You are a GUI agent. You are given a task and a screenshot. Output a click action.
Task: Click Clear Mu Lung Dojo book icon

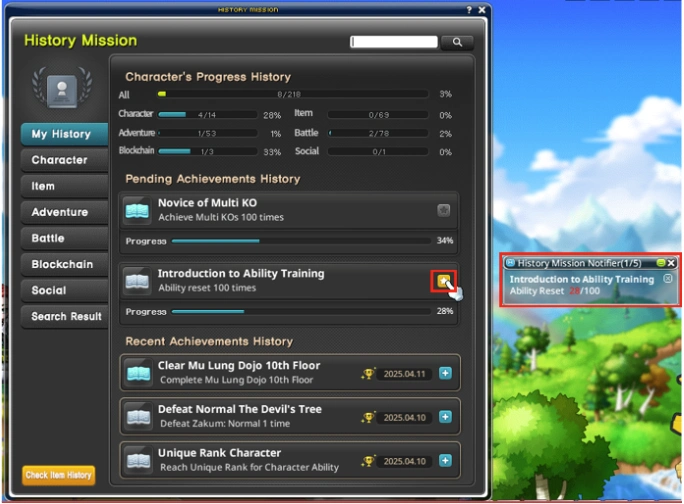[x=138, y=374]
